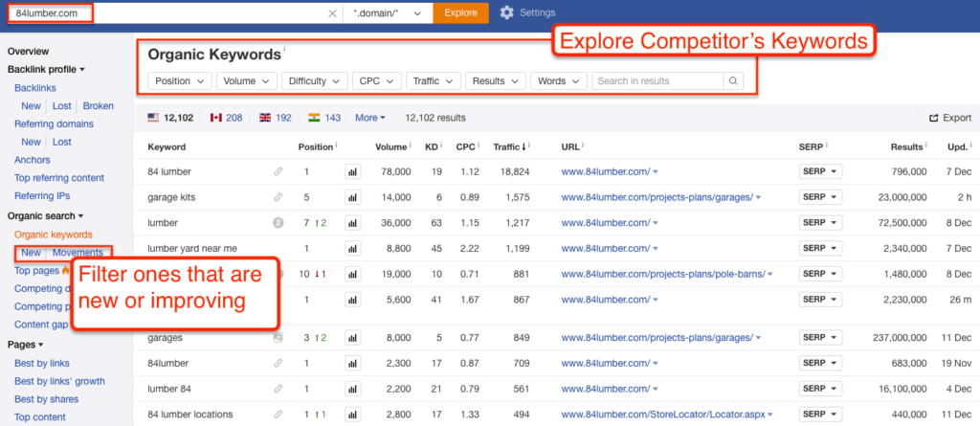The width and height of the screenshot is (980, 426).
Task: Click the 'lumber yard near me' keyword
Action: point(192,248)
